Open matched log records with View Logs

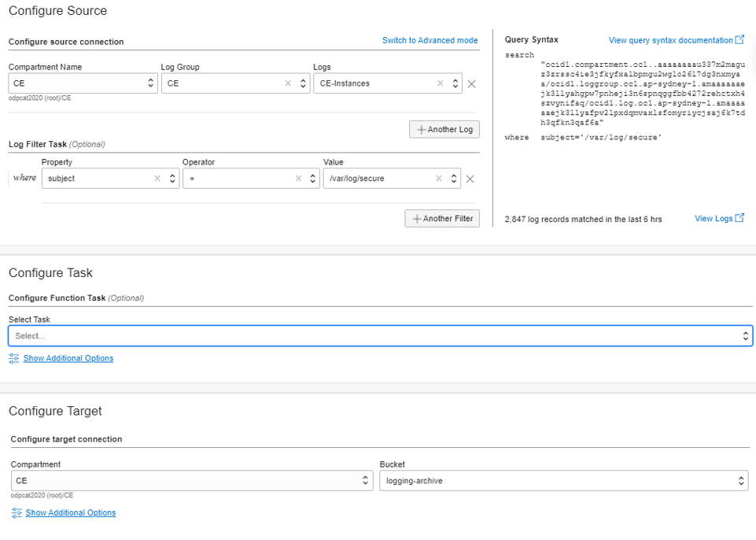pyautogui.click(x=714, y=218)
